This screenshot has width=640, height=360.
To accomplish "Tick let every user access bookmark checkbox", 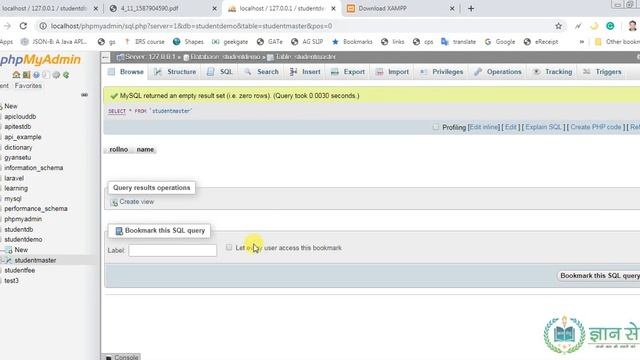I will pos(229,247).
